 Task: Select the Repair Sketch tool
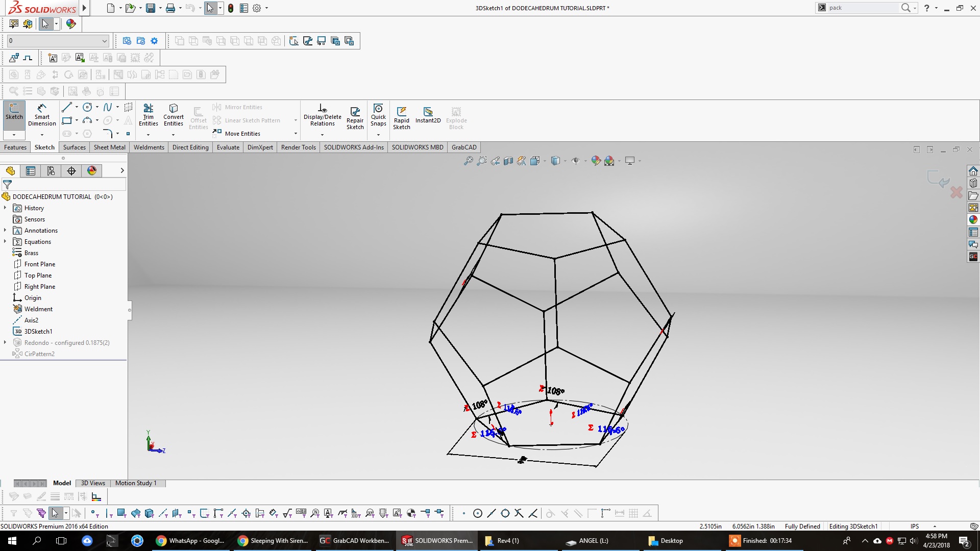click(x=355, y=116)
